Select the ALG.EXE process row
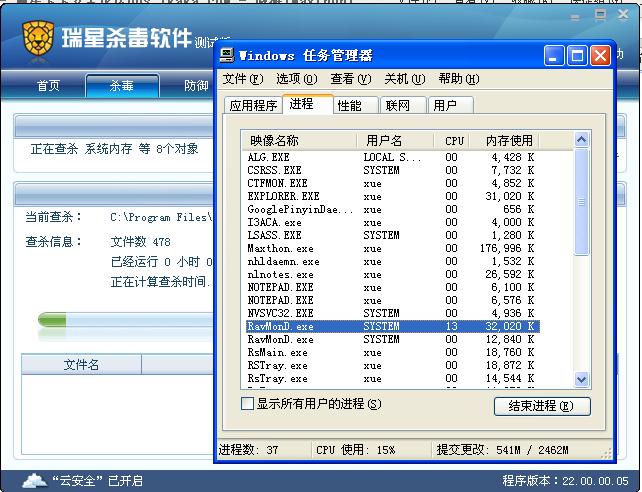The width and height of the screenshot is (642, 492). [392, 157]
